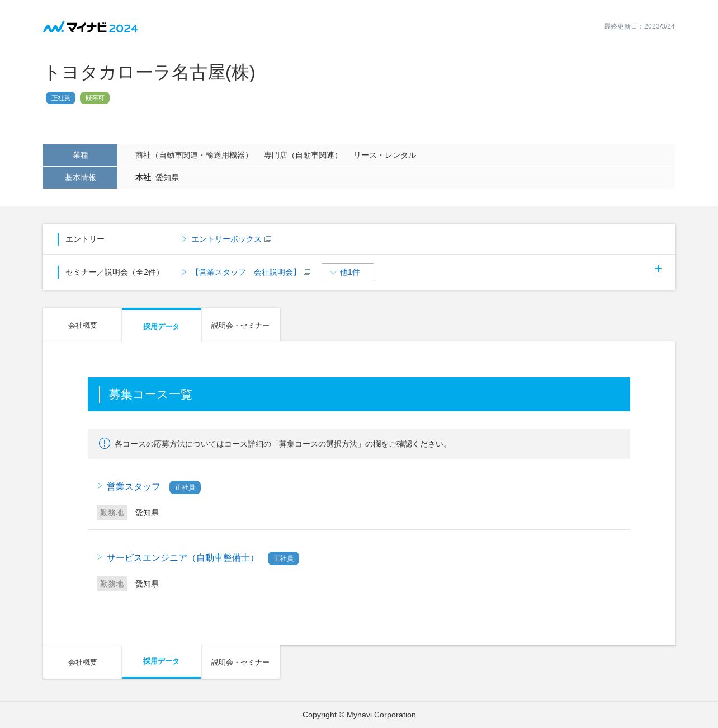Open the エントリーボックス link
Viewport: 718px width, 728px height.
226,239
